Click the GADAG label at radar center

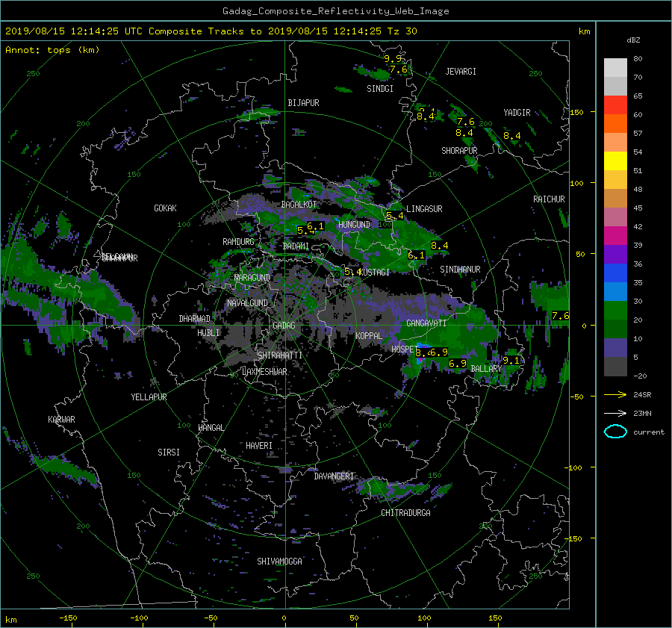pos(284,326)
